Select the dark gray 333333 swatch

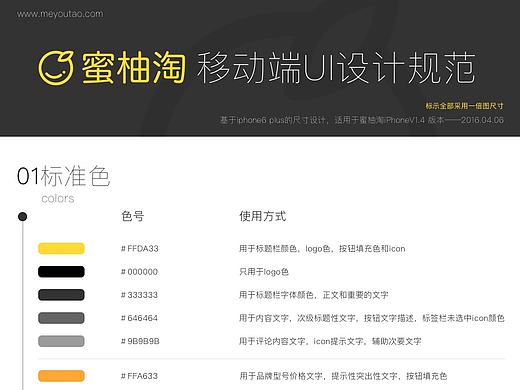(x=61, y=295)
